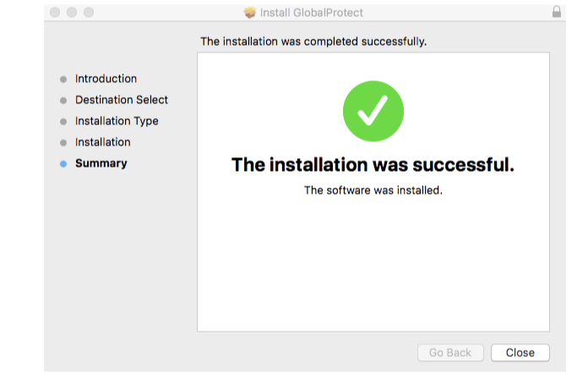Click the bullet beside Destination Select
Viewport: 588px width, 373px height.
click(x=63, y=101)
